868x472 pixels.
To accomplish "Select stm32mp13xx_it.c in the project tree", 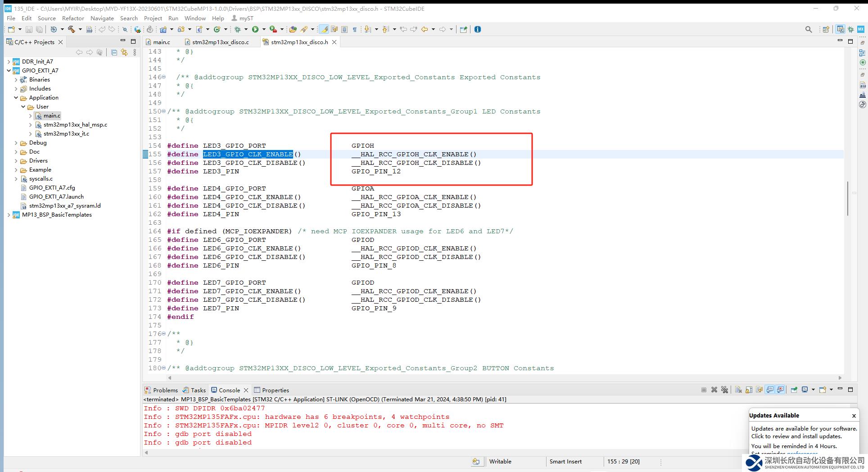I will click(66, 134).
